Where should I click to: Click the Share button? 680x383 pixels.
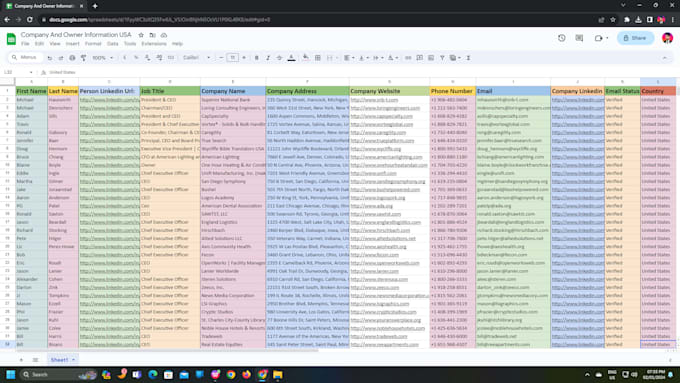(x=635, y=38)
